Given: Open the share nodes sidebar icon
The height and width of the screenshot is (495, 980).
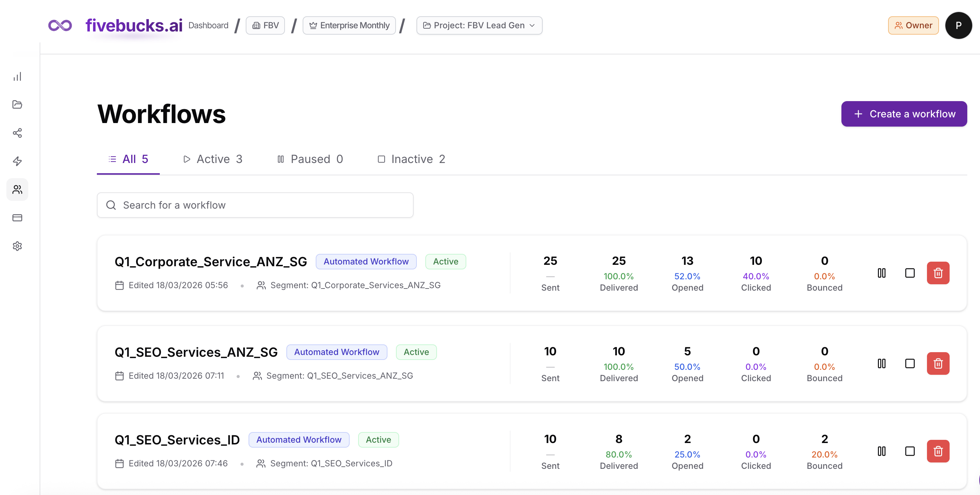Looking at the screenshot, I should coord(17,133).
